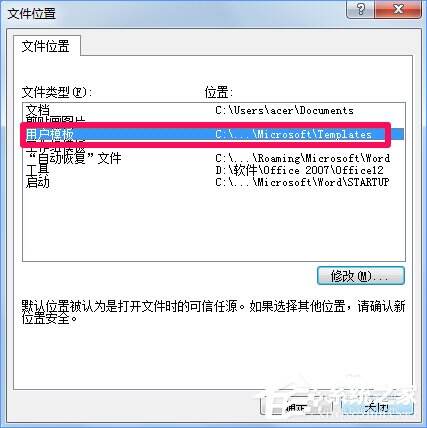
Task: Click empty area of file type list
Action: [213, 225]
